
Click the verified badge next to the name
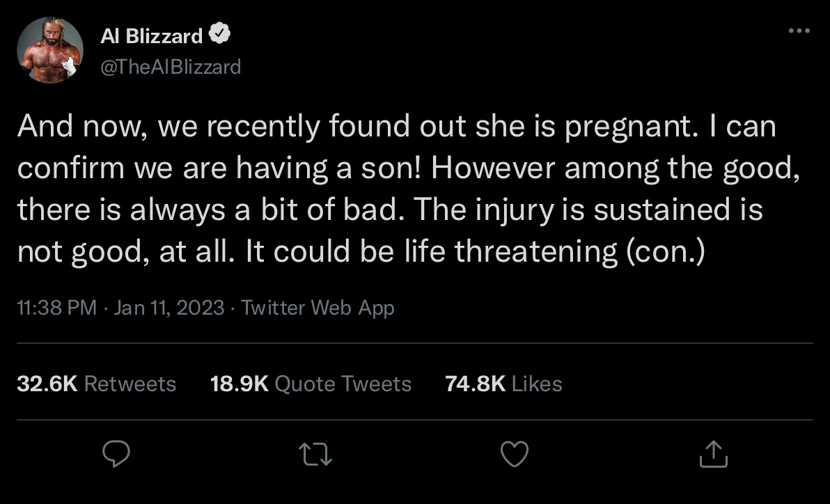(221, 35)
